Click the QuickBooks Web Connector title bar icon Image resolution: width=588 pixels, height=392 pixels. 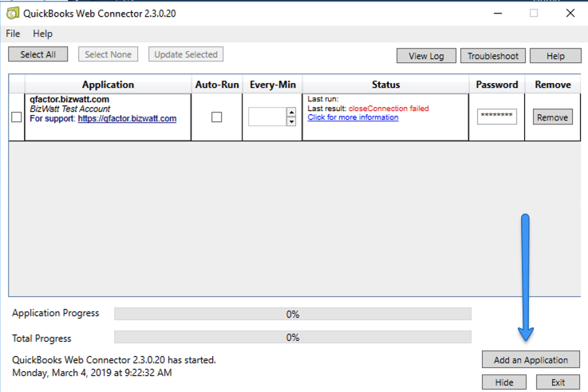(13, 14)
